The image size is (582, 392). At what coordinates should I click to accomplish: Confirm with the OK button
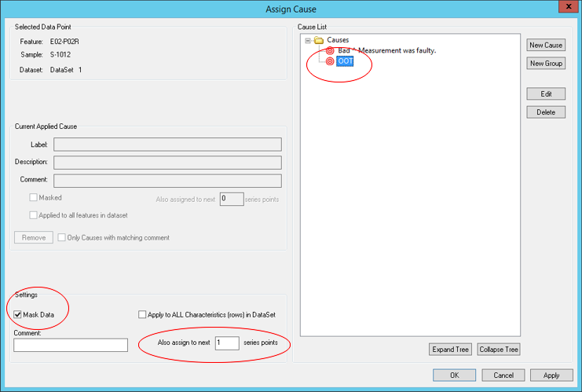454,376
